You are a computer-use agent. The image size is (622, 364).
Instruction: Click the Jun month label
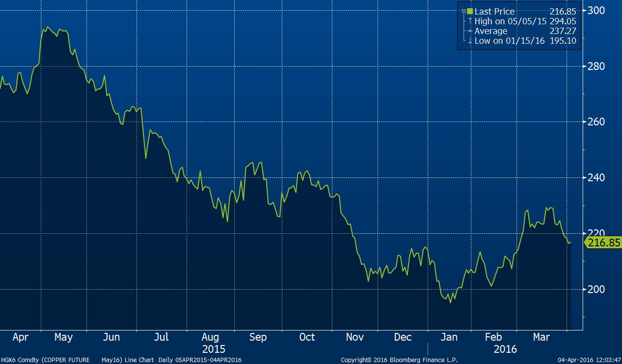[111, 337]
